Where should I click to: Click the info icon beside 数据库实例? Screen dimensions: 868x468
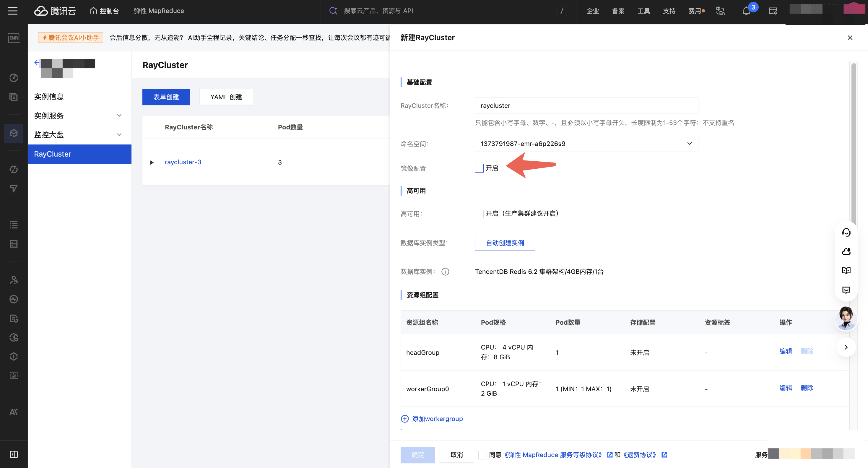pos(446,272)
